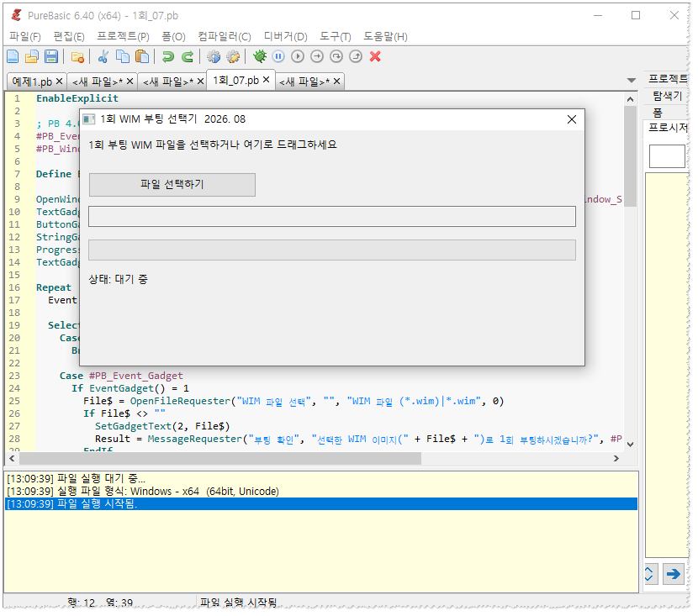Close the 예제1.pb tab

pyautogui.click(x=59, y=82)
